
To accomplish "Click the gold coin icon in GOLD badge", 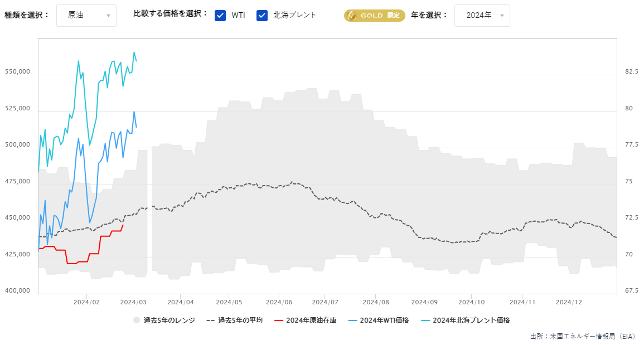I will (x=352, y=16).
